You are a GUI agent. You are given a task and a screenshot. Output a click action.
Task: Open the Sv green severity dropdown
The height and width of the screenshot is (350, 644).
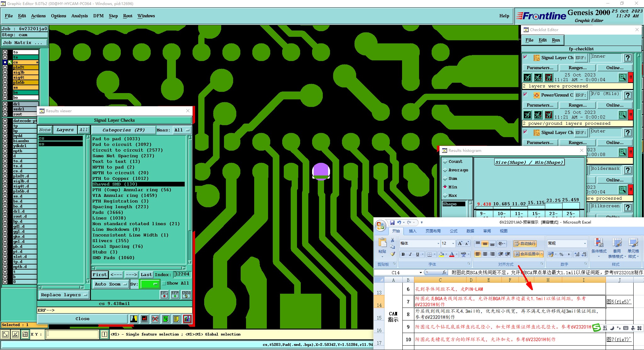click(x=150, y=284)
